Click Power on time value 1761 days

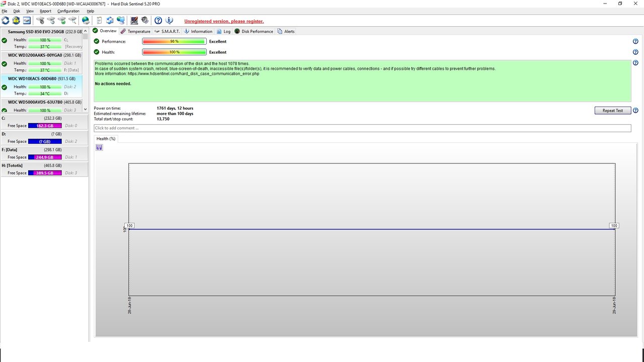pyautogui.click(x=175, y=108)
